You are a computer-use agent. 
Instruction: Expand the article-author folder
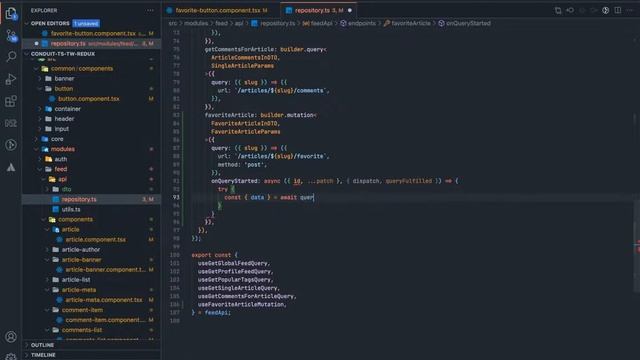[80, 249]
